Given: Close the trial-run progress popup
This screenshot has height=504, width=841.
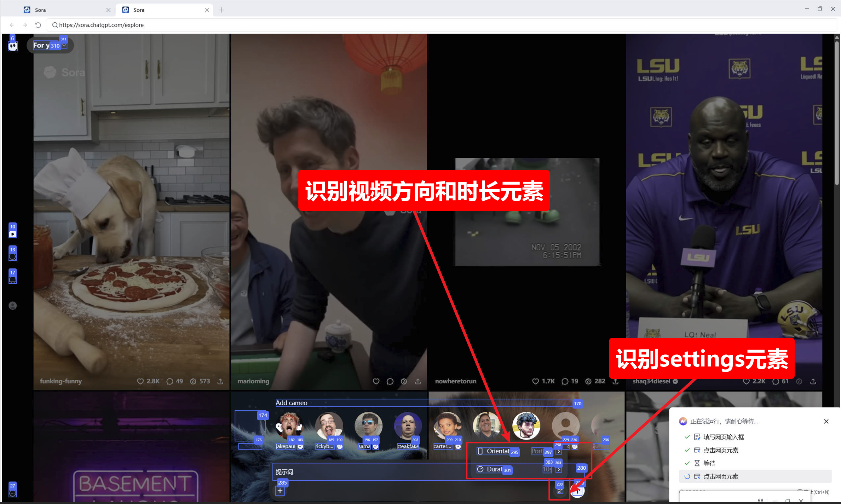Looking at the screenshot, I should pyautogui.click(x=826, y=421).
